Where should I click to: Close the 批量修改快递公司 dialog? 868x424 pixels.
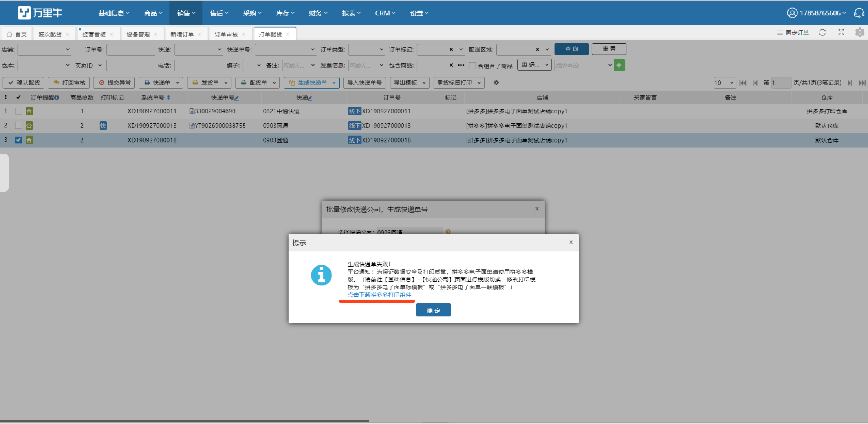(x=537, y=209)
